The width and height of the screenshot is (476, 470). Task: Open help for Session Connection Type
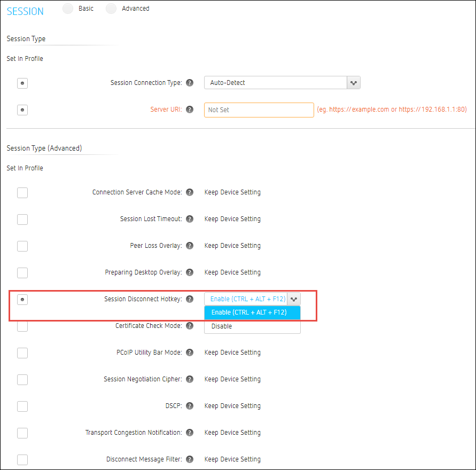click(x=190, y=83)
